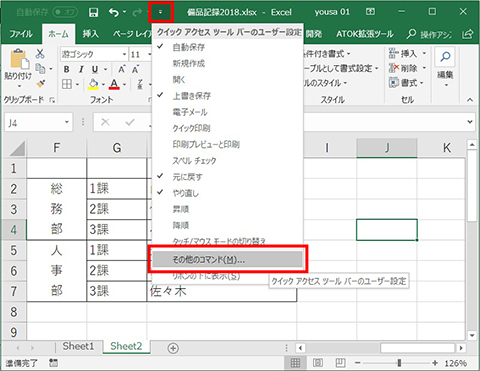Click the Cut scissors icon
Screen dimensions: 480x371
click(40, 54)
